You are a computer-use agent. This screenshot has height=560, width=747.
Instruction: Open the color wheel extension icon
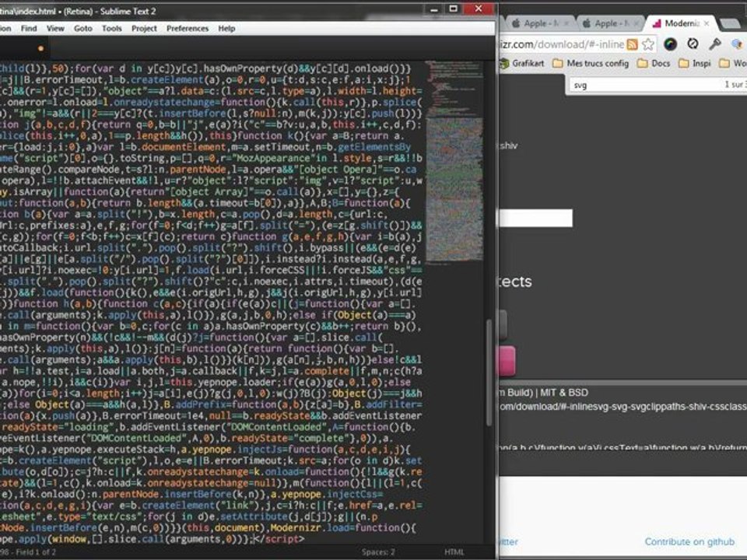[670, 44]
